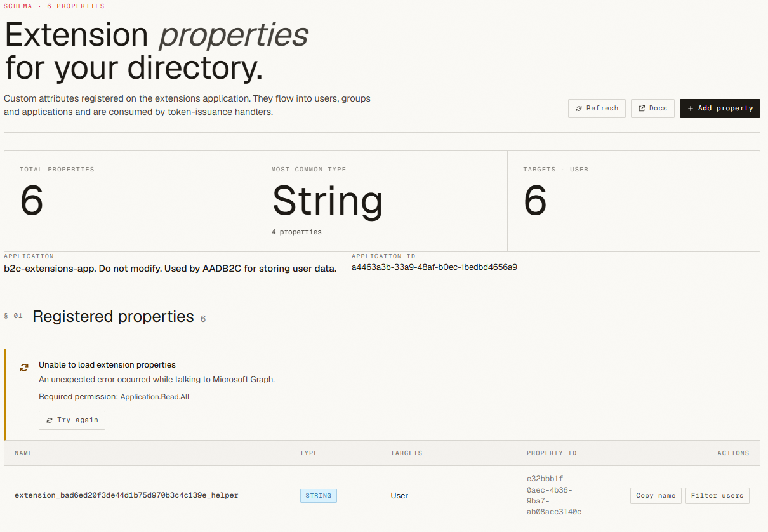Click the property ID e32bbb1f value
Screen dimensions: 768x532
click(x=554, y=495)
